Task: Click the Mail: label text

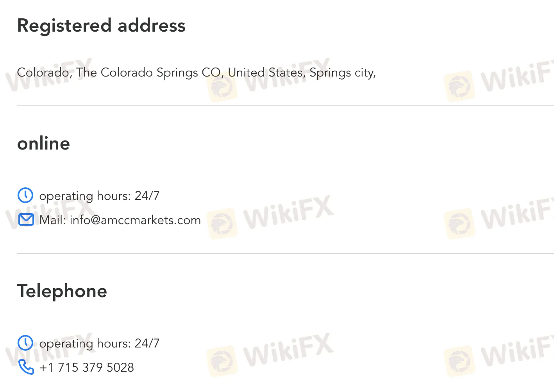Action: point(53,220)
